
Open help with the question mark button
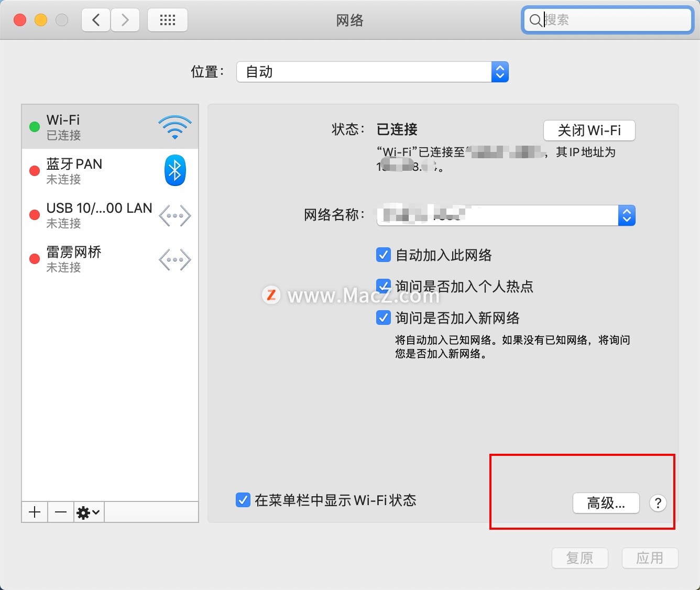[658, 503]
